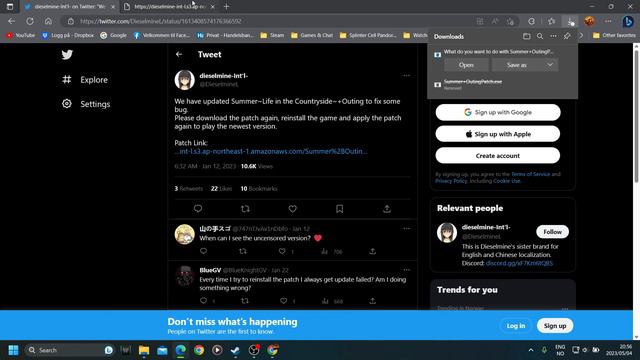Share the dieselmine tweet

[387, 209]
